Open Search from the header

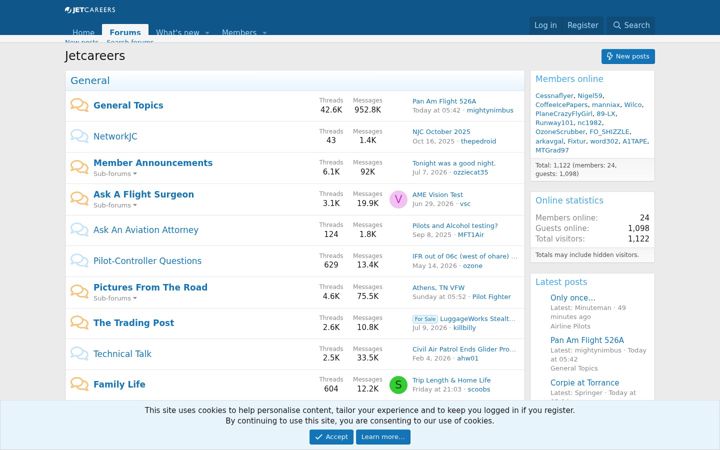click(x=631, y=25)
